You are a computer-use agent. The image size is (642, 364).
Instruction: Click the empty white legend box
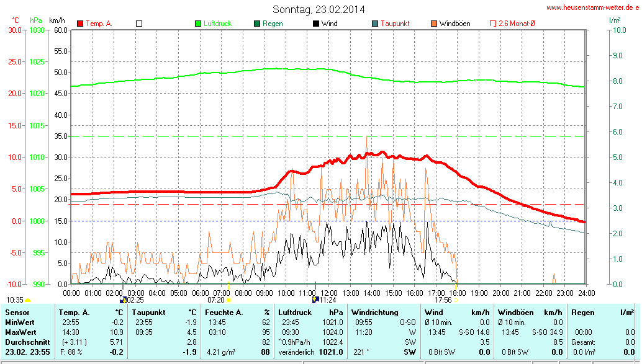click(139, 24)
